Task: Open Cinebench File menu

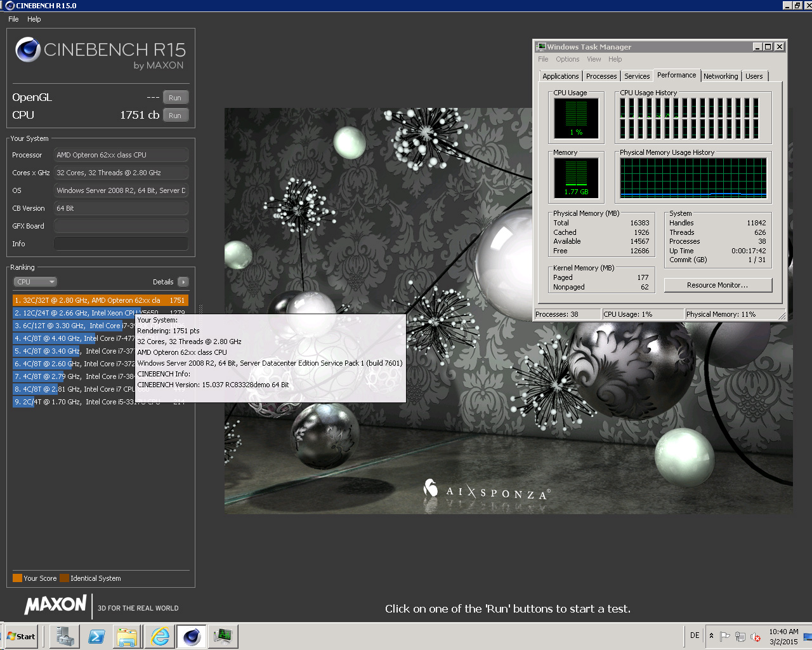Action: coord(13,19)
